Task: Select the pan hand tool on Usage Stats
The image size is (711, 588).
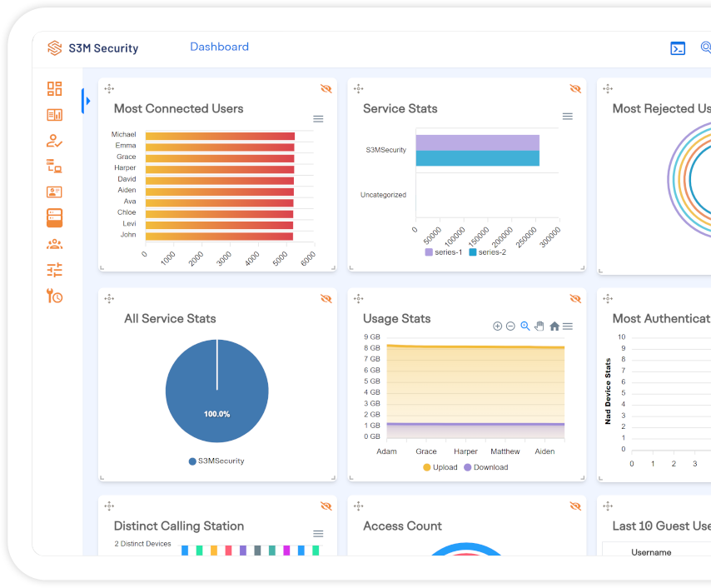Action: [539, 326]
